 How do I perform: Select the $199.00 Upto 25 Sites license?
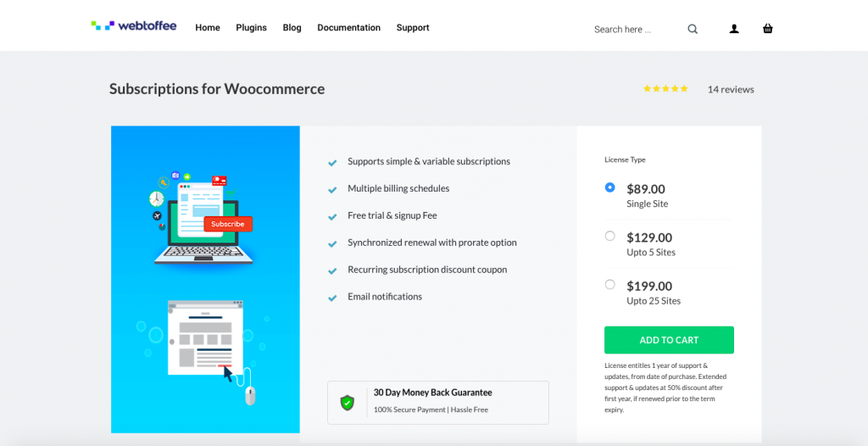pyautogui.click(x=610, y=284)
